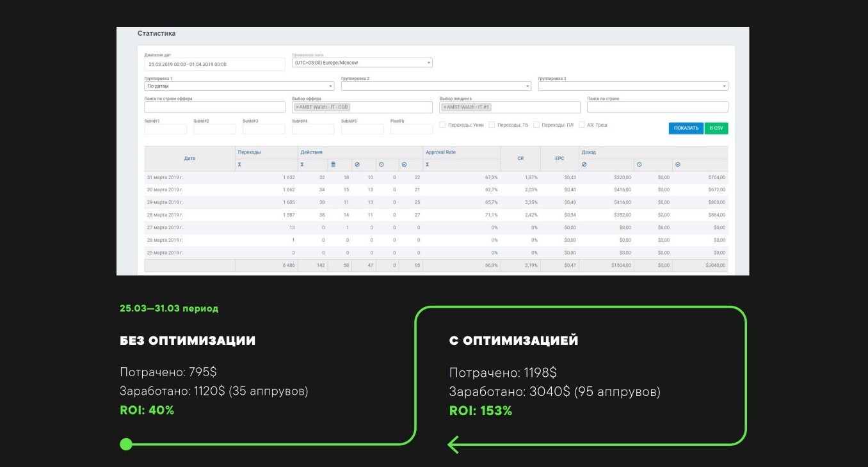Screen dimensions: 868x467
Task: Focus the Поиск по стране оффера field
Action: 215,107
